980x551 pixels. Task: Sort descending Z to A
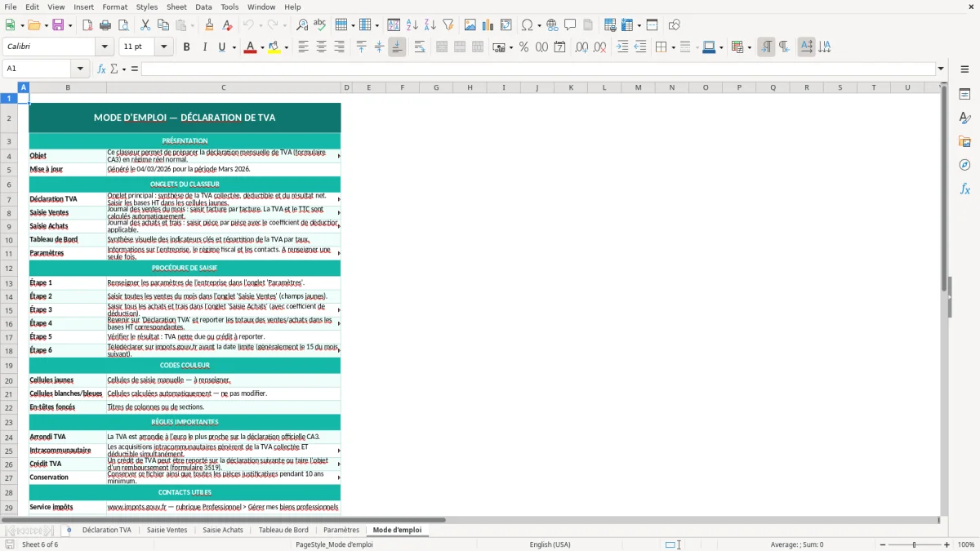pyautogui.click(x=430, y=25)
